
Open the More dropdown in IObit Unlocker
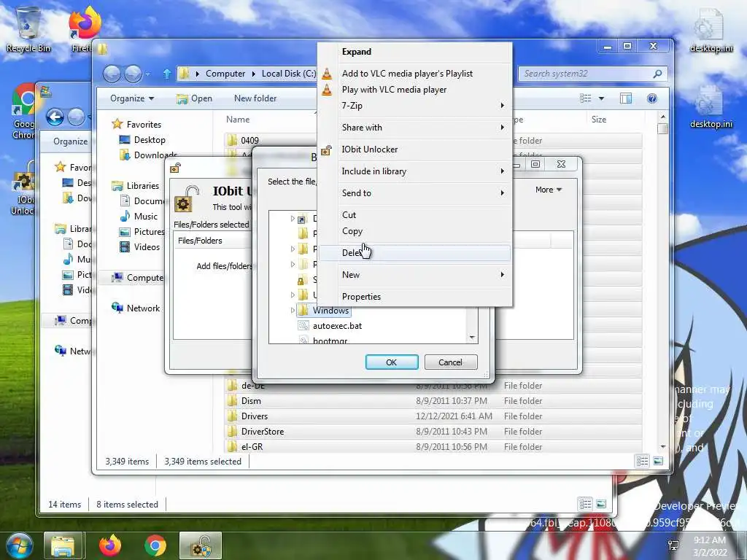click(549, 190)
